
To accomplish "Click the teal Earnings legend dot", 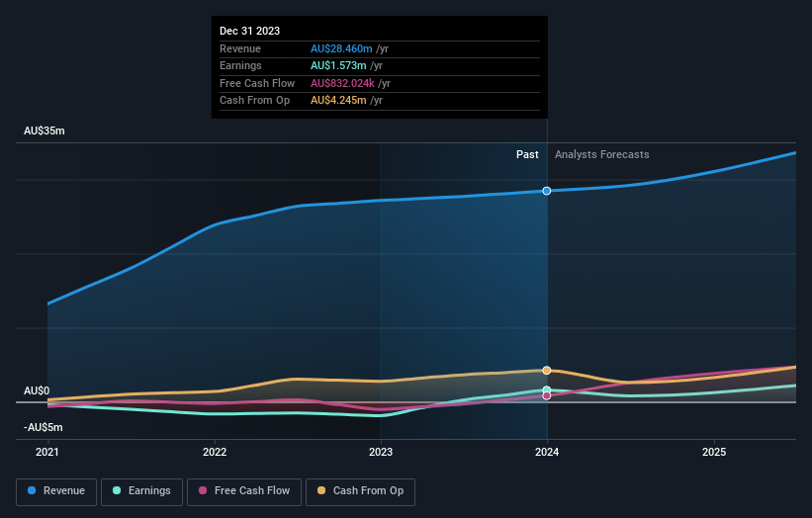I will coord(117,490).
